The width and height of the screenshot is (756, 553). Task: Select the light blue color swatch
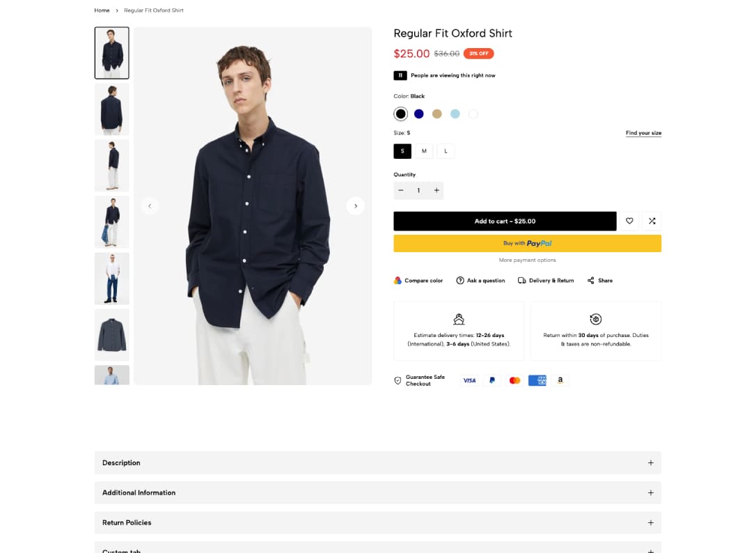[455, 114]
